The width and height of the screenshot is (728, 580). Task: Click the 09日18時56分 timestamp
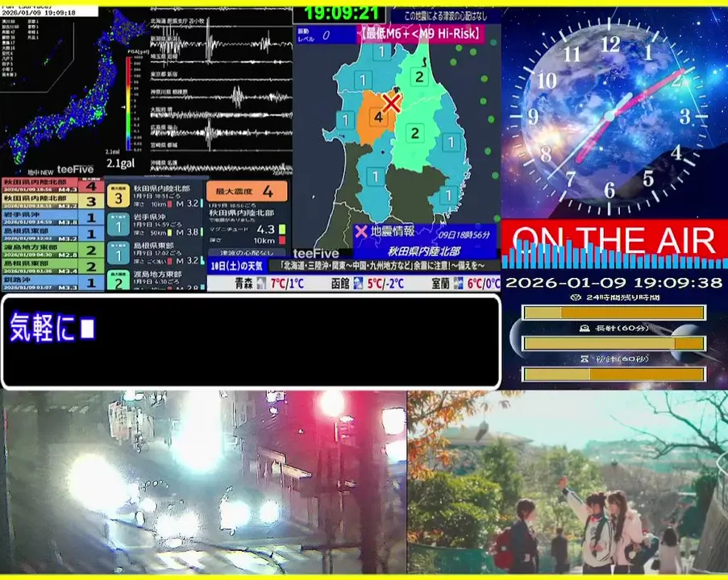coord(464,234)
